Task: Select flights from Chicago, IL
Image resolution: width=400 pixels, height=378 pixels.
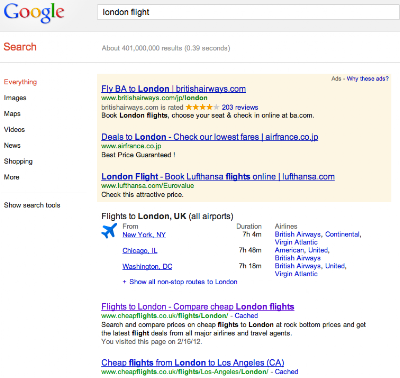Action: coord(140,251)
